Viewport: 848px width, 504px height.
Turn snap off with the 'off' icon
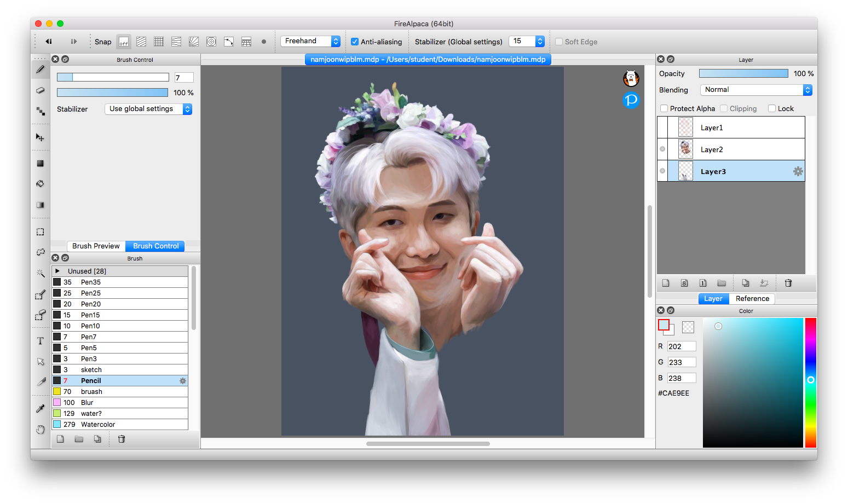pyautogui.click(x=124, y=42)
